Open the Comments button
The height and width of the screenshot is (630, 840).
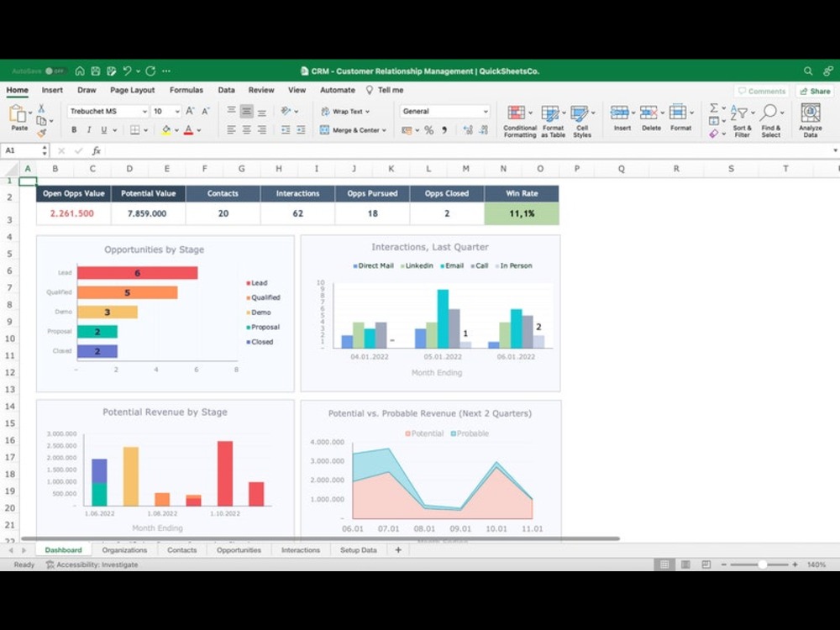[x=761, y=91]
